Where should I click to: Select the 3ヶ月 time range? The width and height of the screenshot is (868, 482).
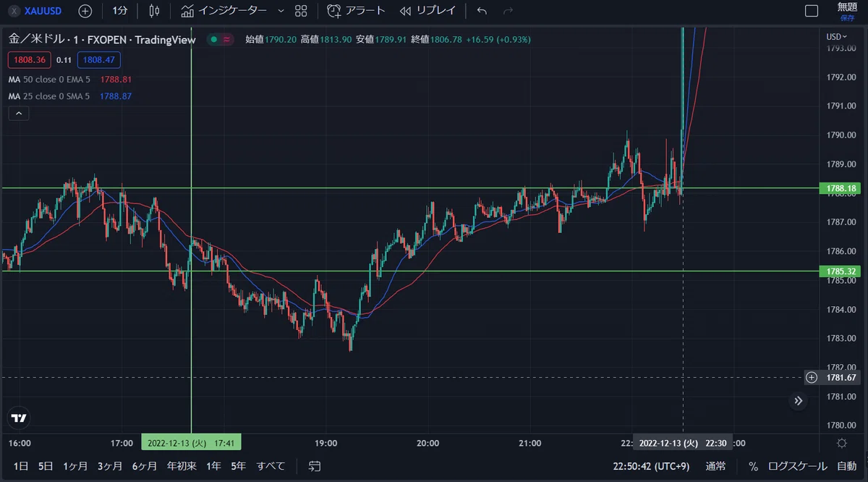pos(109,465)
